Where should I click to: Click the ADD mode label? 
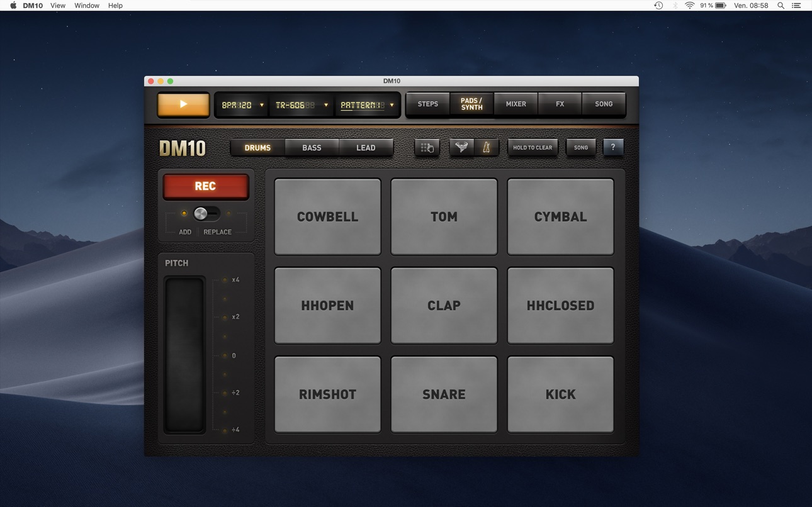click(185, 232)
